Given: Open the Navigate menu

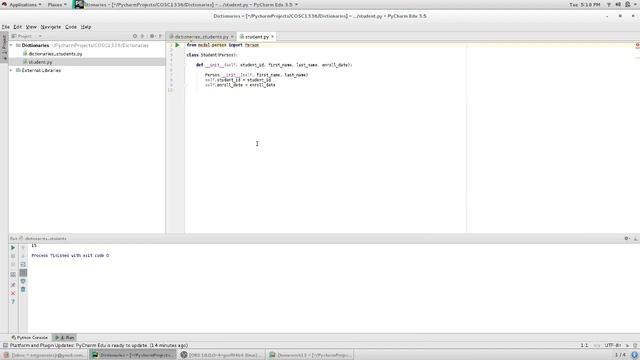Looking at the screenshot, I should coord(51,27).
